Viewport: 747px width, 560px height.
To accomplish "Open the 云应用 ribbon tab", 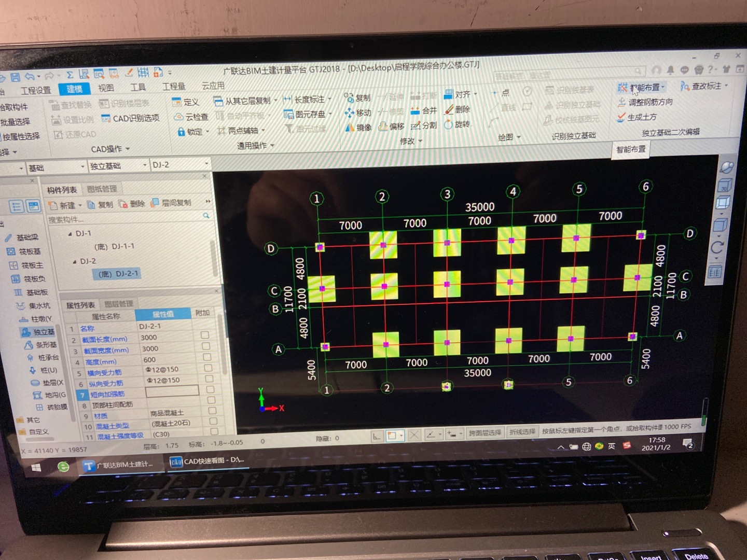I will pos(213,86).
